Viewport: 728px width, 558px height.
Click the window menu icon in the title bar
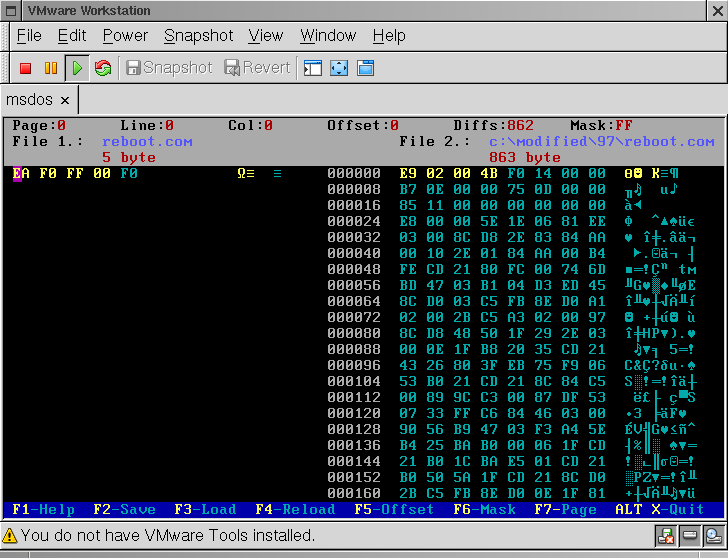pos(11,11)
